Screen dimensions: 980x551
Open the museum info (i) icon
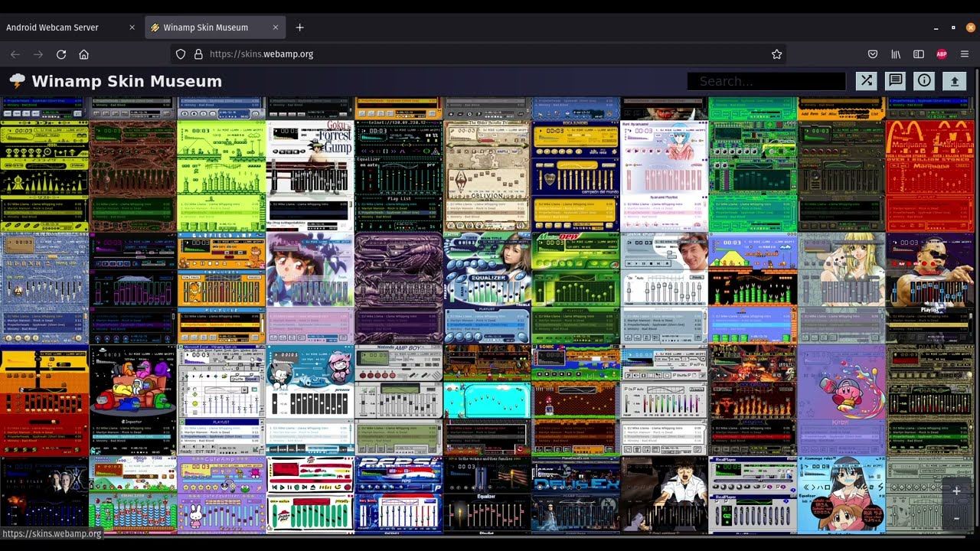924,81
